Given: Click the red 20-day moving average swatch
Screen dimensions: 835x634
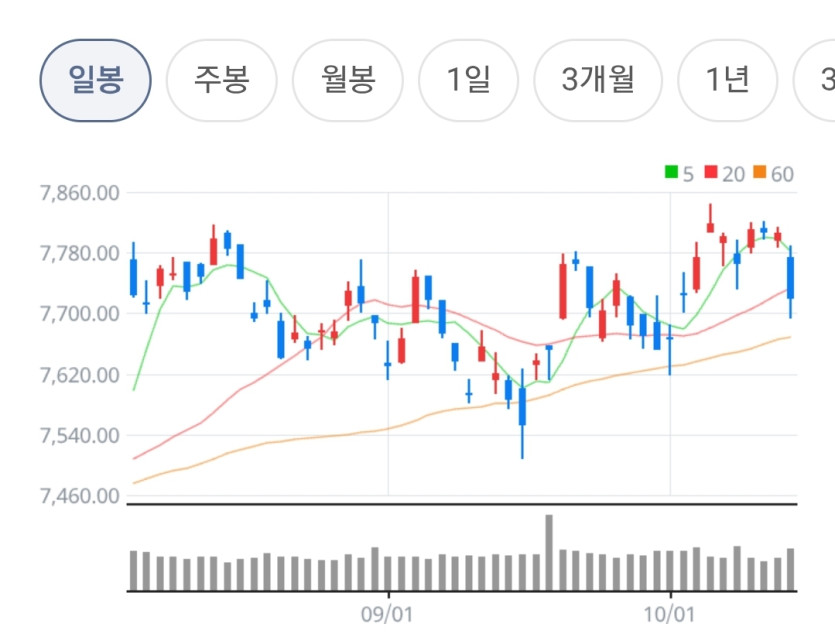Looking at the screenshot, I should [x=710, y=172].
